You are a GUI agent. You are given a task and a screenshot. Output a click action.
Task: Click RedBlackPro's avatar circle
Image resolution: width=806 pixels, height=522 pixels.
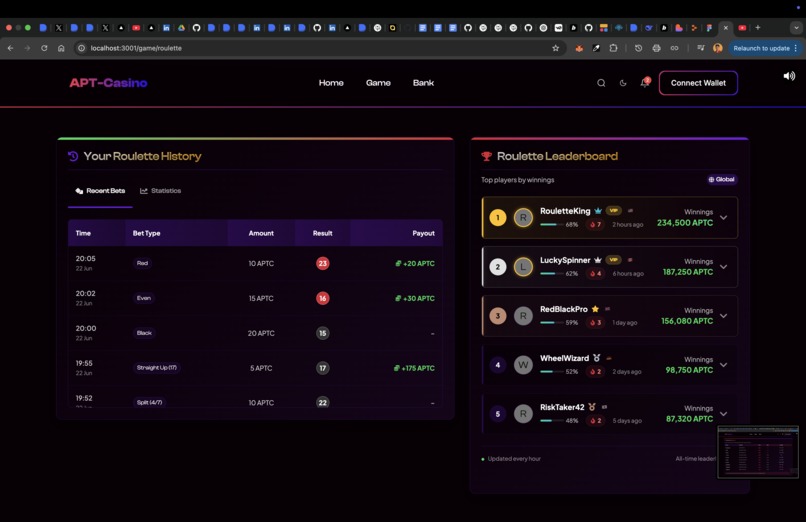tap(523, 315)
